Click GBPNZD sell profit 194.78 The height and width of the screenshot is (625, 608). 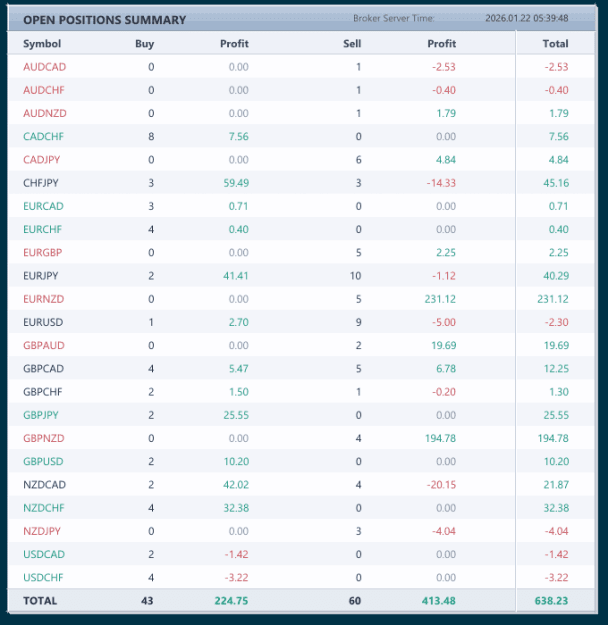tap(440, 438)
